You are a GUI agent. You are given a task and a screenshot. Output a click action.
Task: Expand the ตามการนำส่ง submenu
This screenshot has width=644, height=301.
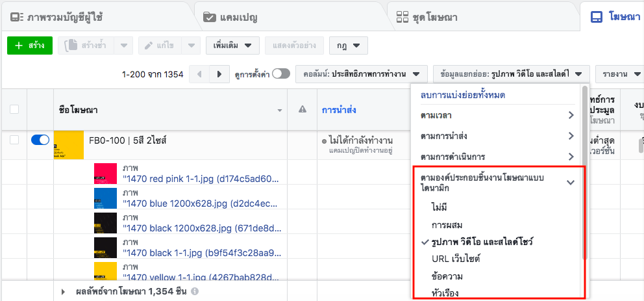coord(497,136)
